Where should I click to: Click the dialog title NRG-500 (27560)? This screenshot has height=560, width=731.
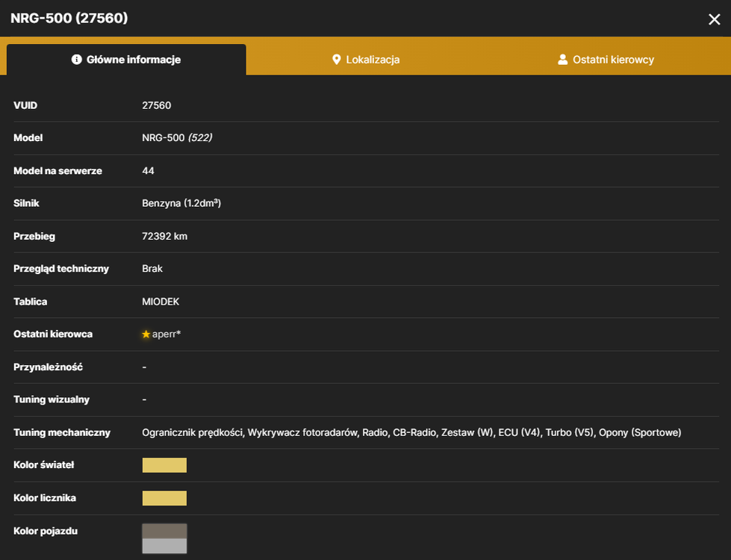point(69,18)
